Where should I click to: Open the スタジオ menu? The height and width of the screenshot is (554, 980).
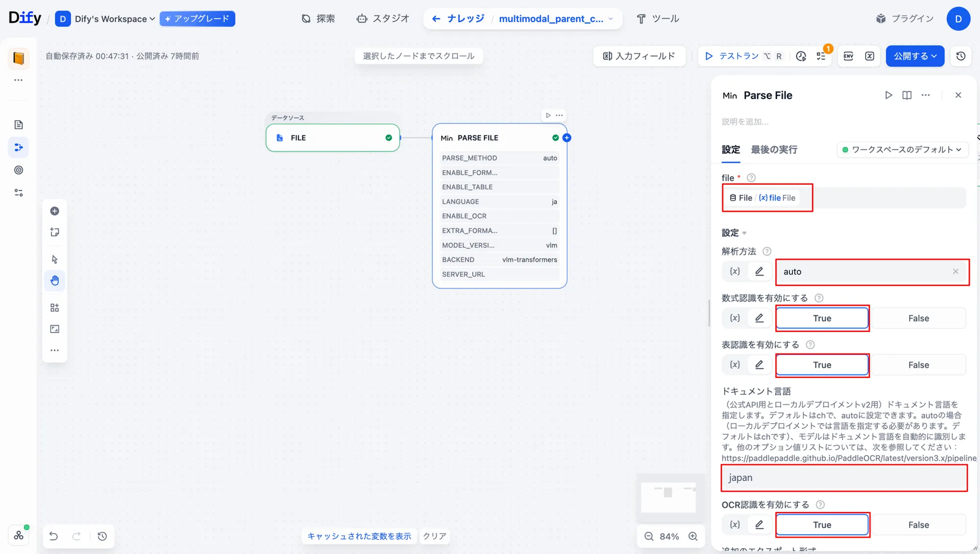pos(383,19)
